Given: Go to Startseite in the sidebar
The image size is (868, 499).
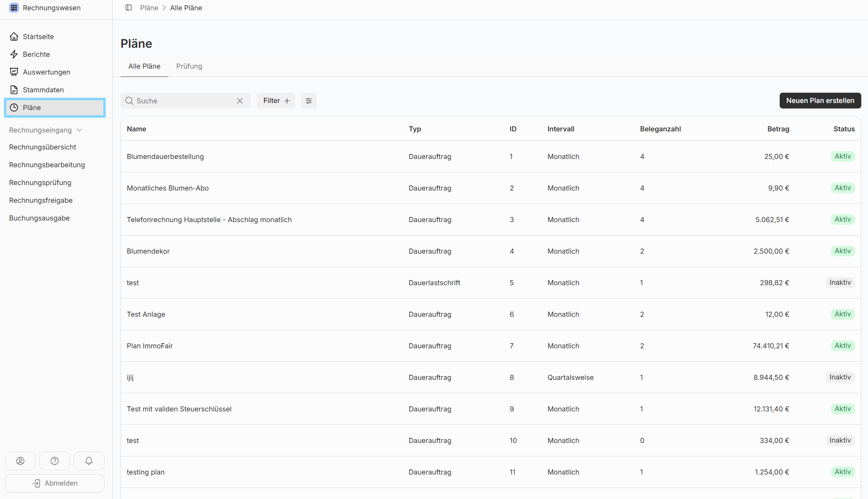Looking at the screenshot, I should [38, 37].
